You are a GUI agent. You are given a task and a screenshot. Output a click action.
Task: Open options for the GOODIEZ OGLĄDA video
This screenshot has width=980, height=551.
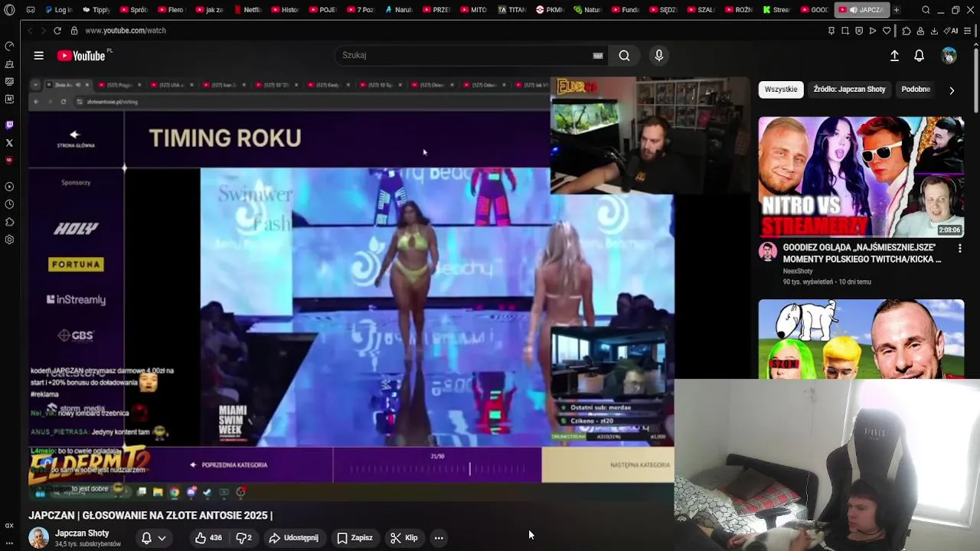pos(959,248)
